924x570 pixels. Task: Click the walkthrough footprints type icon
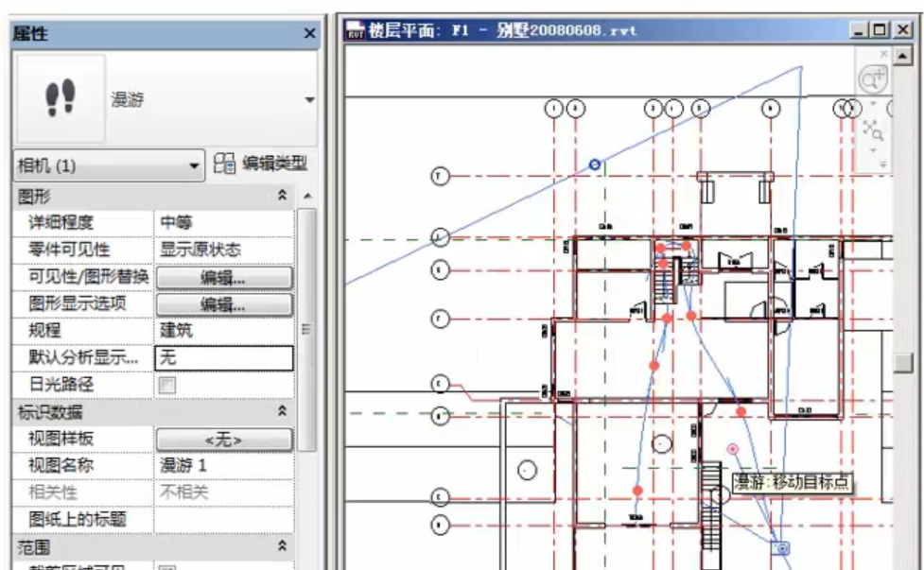pos(61,98)
